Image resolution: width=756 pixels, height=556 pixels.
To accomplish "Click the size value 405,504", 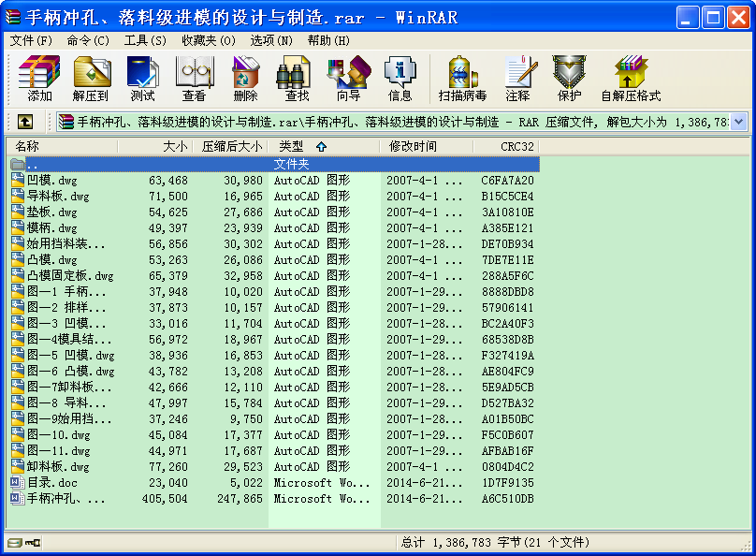I will [x=165, y=499].
